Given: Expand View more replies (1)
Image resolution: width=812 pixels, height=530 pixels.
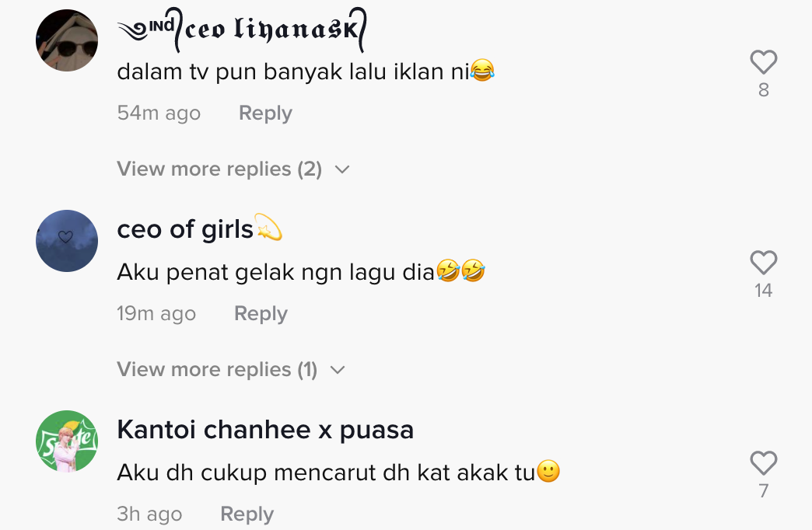Looking at the screenshot, I should [x=230, y=370].
